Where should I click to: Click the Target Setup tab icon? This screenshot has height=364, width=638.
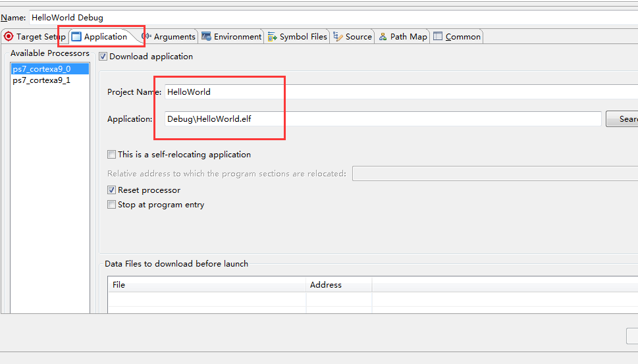[9, 37]
